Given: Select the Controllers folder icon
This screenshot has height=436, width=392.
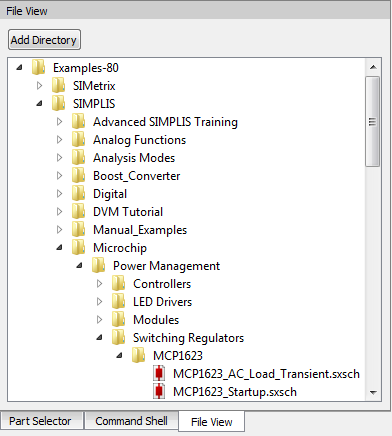Looking at the screenshot, I should click(118, 283).
